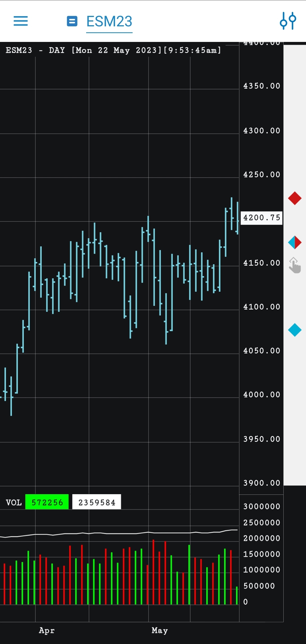The height and width of the screenshot is (644, 306).
Task: Click the chart title ESM23 - DAY text
Action: [35, 50]
